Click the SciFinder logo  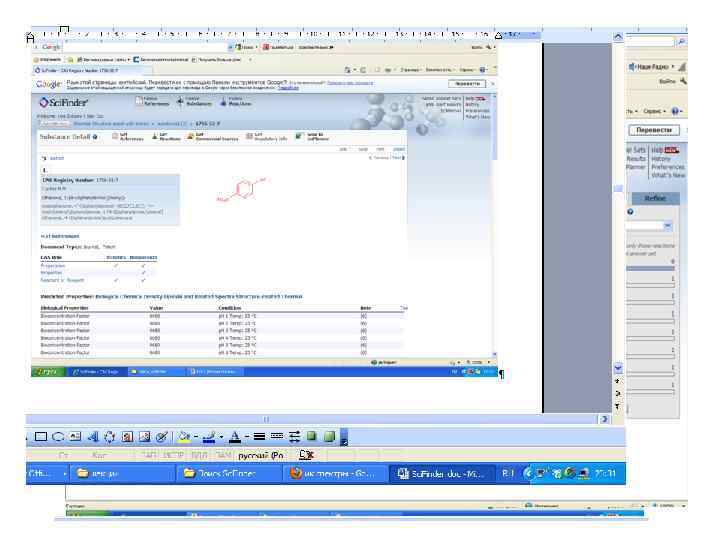(x=63, y=102)
